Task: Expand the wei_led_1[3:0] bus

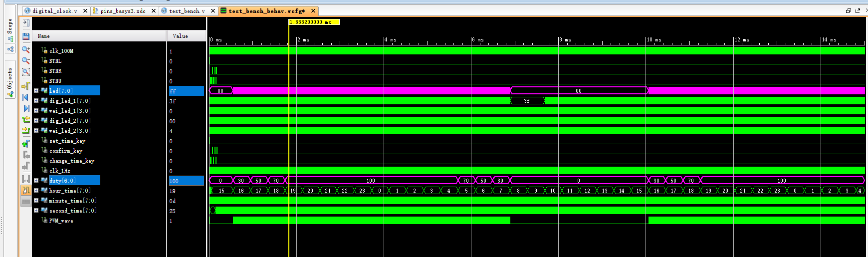Action: pyautogui.click(x=36, y=111)
